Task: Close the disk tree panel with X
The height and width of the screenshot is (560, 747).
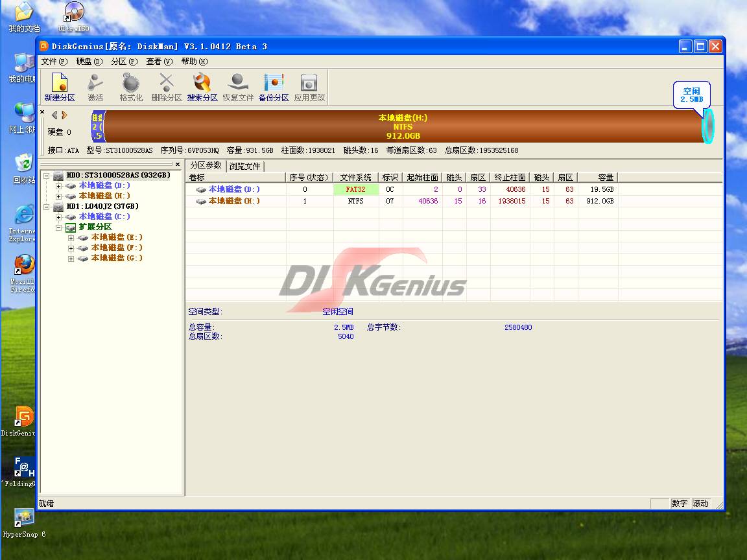Action: coord(178,164)
